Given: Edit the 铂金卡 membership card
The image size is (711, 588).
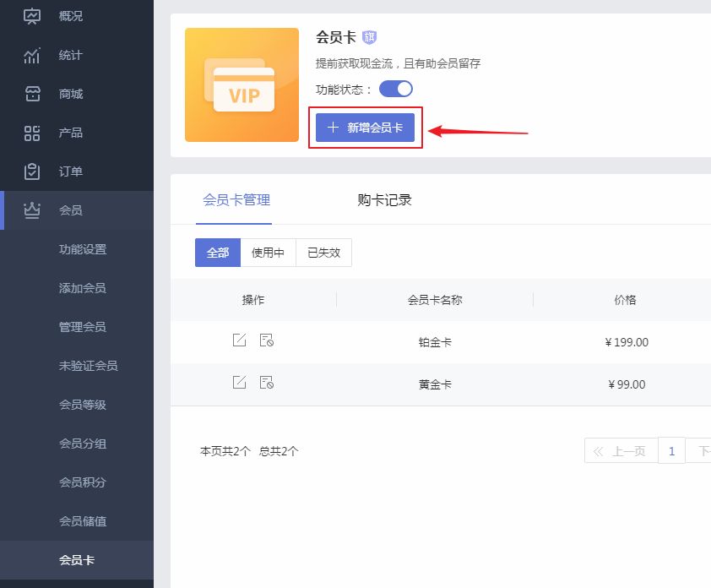Looking at the screenshot, I should point(240,340).
